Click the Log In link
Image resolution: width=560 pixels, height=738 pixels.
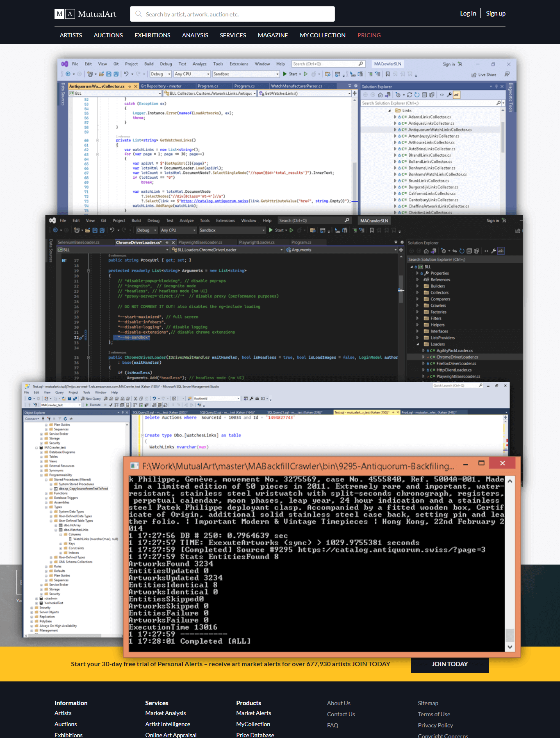pos(468,14)
